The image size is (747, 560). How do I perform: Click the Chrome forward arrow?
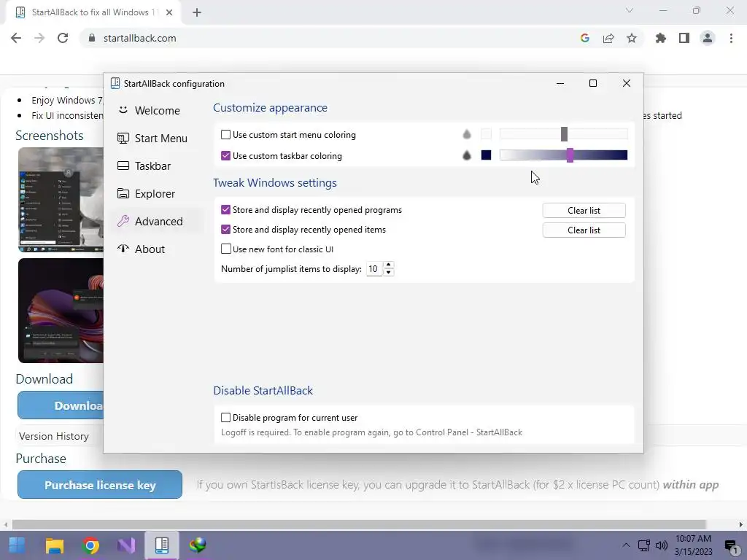(x=39, y=38)
